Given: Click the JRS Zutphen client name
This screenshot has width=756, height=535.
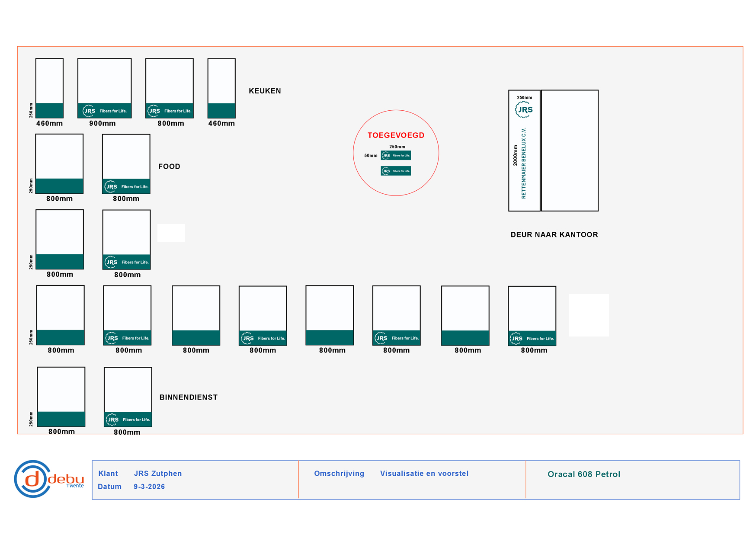Looking at the screenshot, I should (x=158, y=474).
